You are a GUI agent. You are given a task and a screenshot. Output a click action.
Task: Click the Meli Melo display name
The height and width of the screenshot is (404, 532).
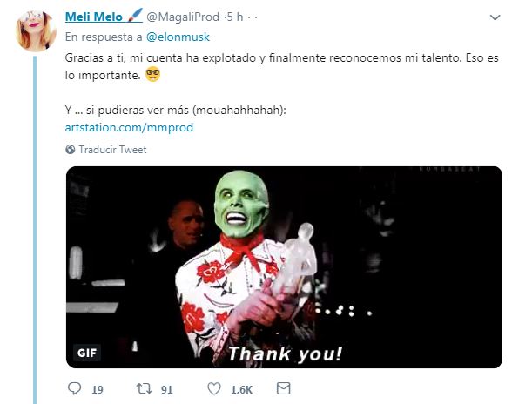(94, 16)
